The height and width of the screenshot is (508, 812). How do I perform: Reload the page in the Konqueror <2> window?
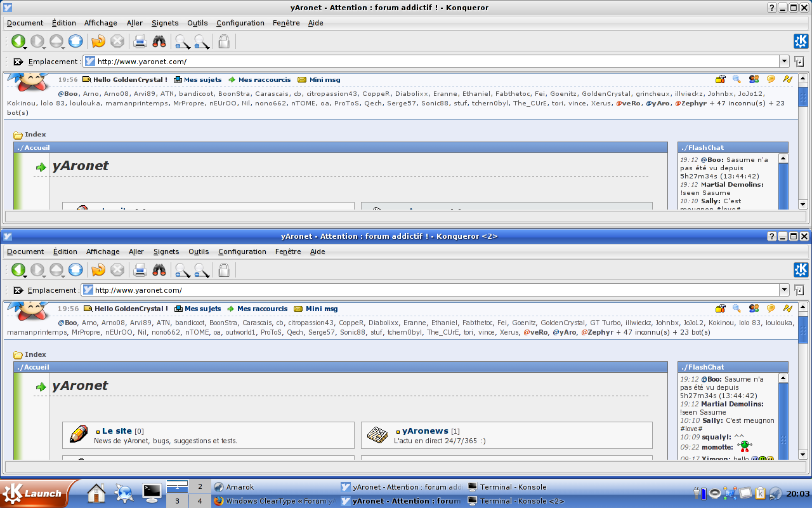pos(98,270)
